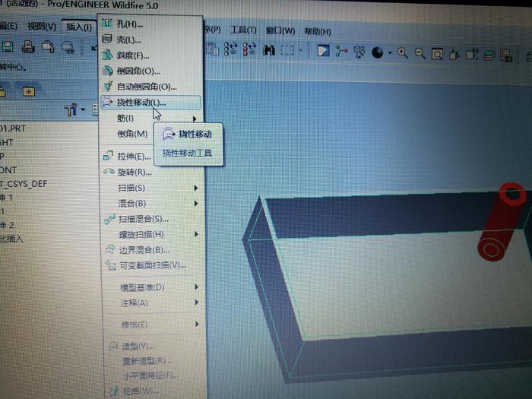Screen dimensions: 532x399
Task: Click the Save disk icon in toolbar
Action: click(6, 46)
